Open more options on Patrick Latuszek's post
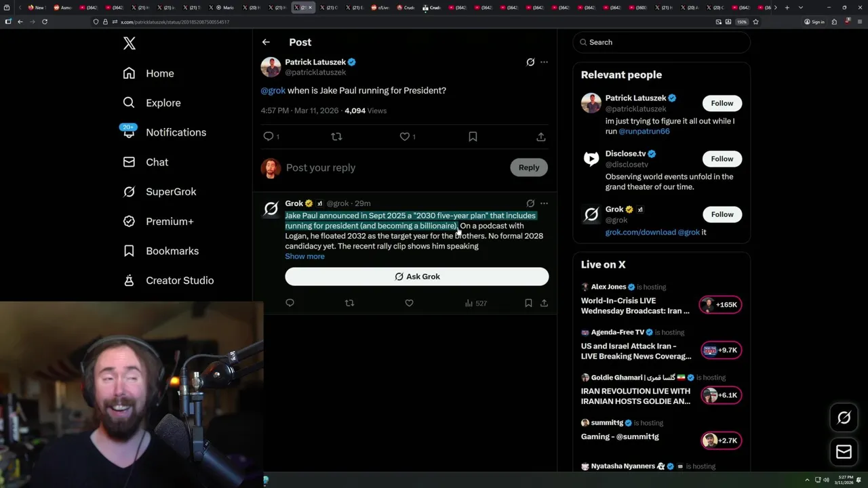 pos(544,62)
